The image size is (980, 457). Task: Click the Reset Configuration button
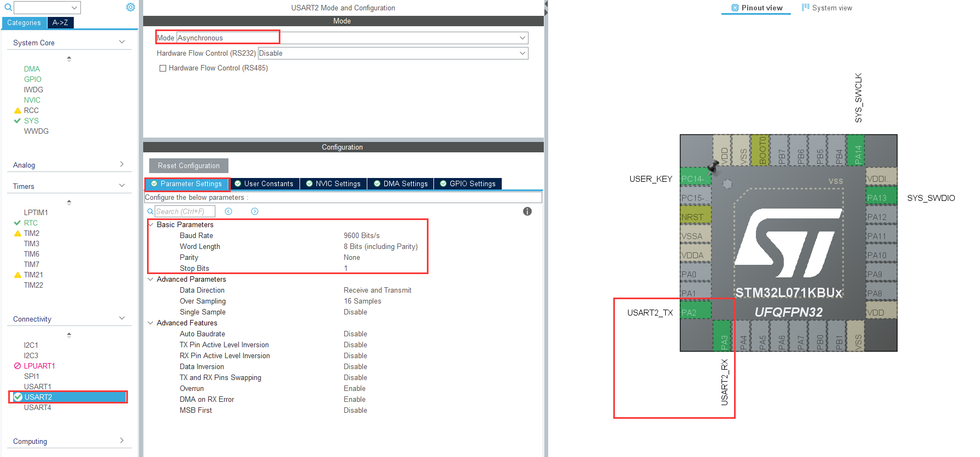tap(189, 165)
